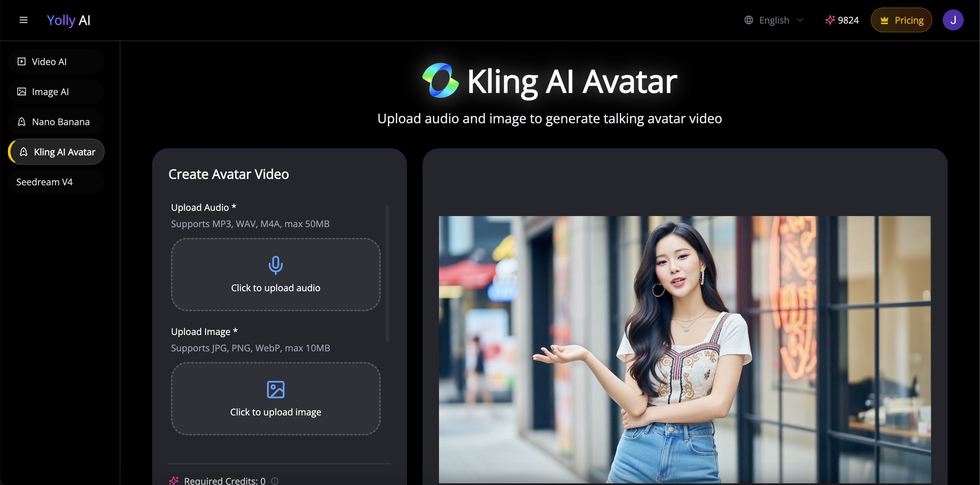The width and height of the screenshot is (980, 485).
Task: Open the hamburger menu icon
Action: point(24,20)
